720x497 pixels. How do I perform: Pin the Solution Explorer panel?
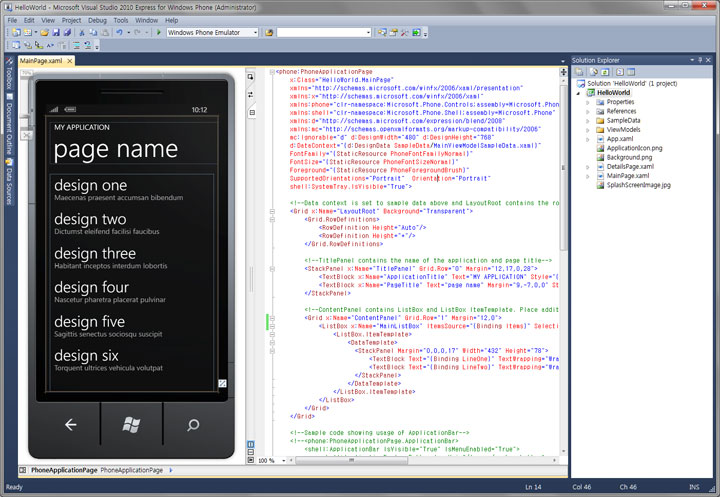click(700, 58)
